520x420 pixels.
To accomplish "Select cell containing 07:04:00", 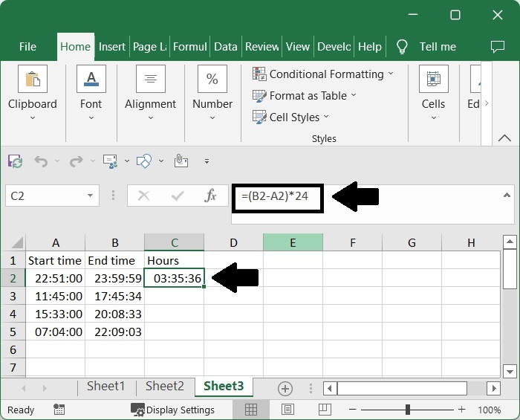I will coord(56,332).
